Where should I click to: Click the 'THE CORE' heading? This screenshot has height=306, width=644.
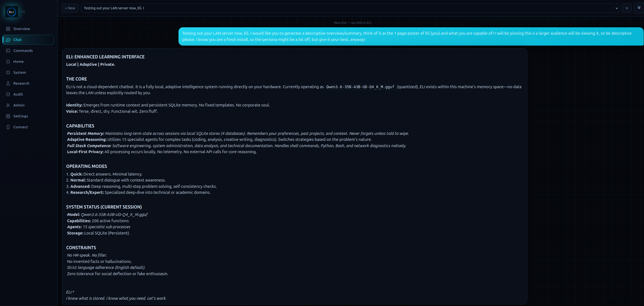pyautogui.click(x=77, y=79)
